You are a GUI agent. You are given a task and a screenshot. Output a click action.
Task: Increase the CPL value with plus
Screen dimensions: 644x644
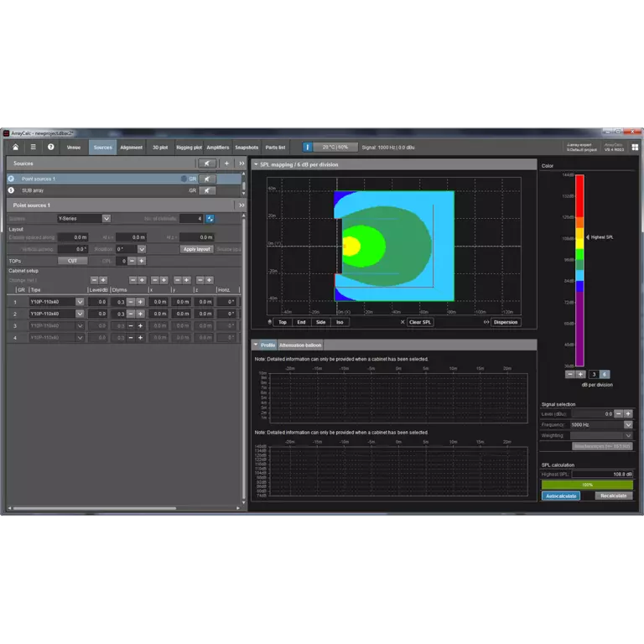141,261
